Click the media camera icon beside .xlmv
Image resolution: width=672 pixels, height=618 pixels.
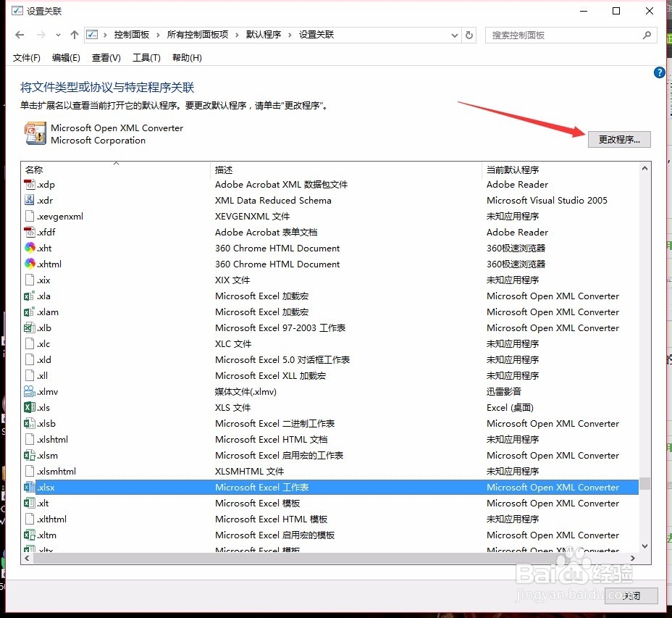(x=28, y=391)
